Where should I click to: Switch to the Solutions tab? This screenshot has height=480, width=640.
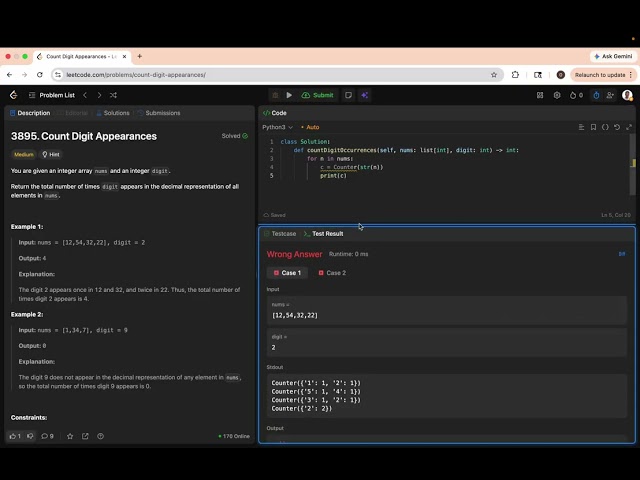pyautogui.click(x=113, y=113)
